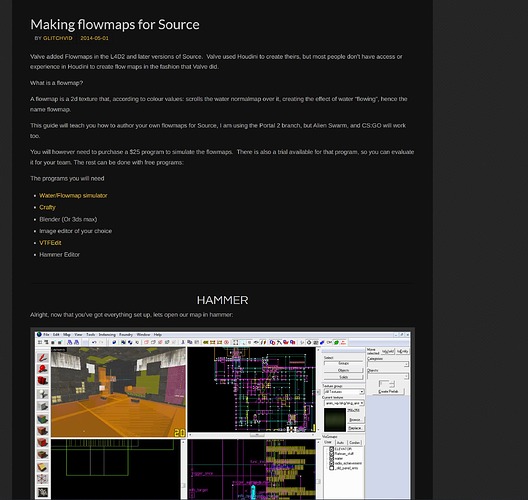Select the Block tool icon
Image resolution: width=528 pixels, height=500 pixels.
[42, 406]
